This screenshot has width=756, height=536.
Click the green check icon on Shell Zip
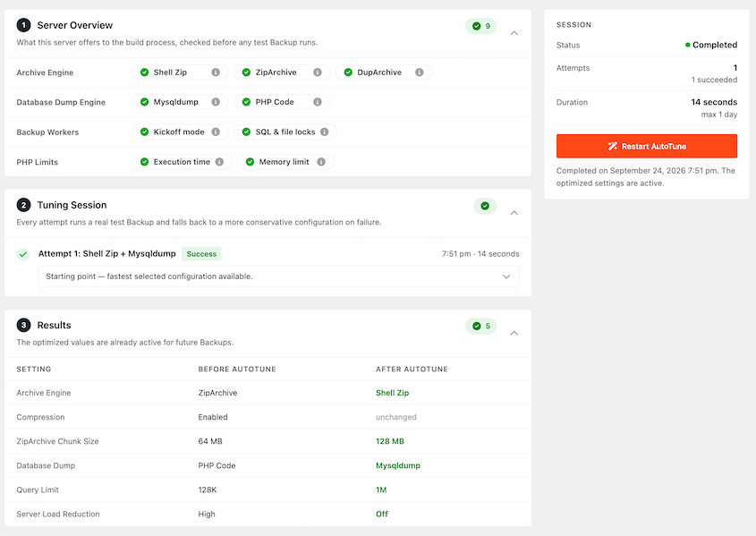pyautogui.click(x=144, y=72)
